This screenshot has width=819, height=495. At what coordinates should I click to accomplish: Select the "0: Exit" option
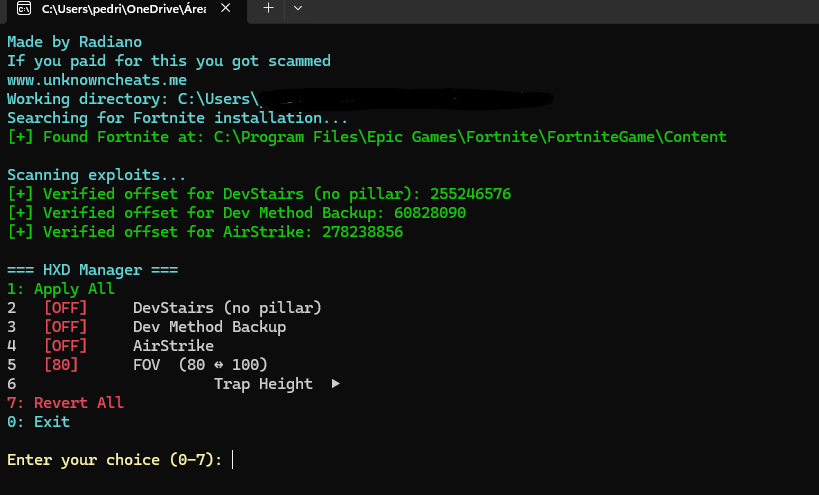click(x=39, y=422)
